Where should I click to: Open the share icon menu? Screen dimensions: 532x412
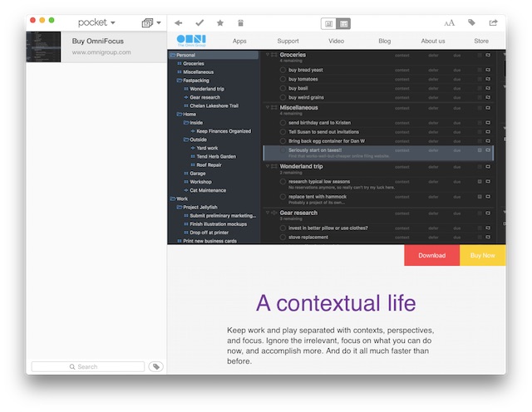493,22
